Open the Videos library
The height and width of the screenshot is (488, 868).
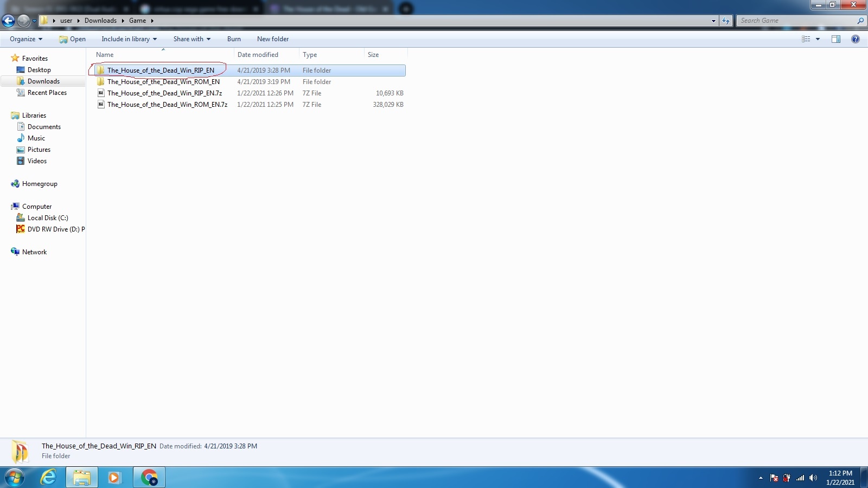click(37, 161)
